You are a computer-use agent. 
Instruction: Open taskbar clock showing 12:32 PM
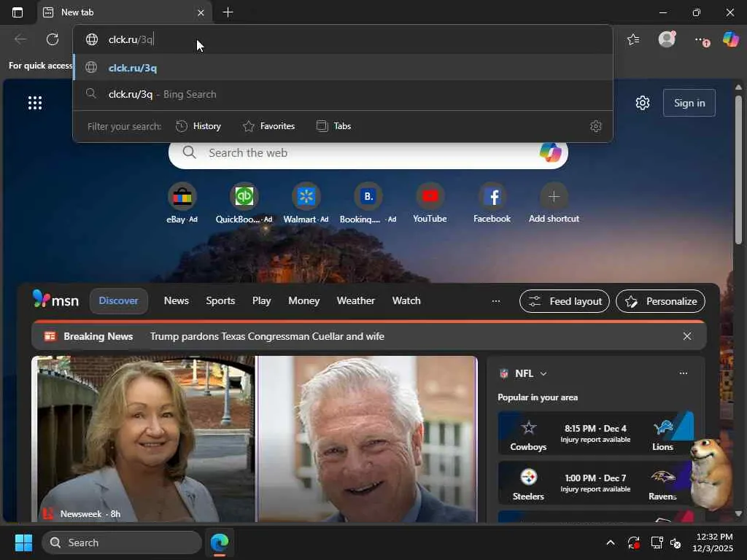(x=713, y=542)
